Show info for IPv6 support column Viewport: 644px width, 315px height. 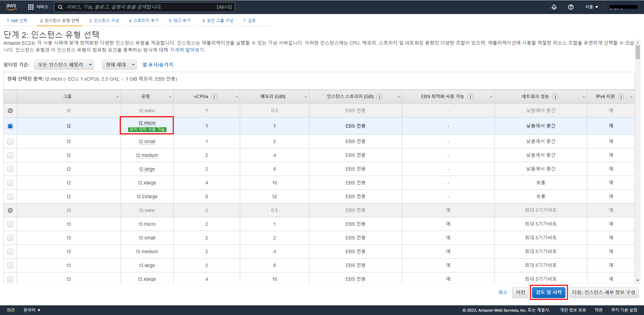621,97
